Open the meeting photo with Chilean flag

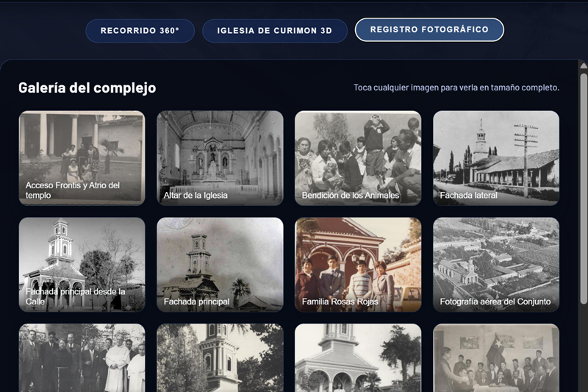496,358
